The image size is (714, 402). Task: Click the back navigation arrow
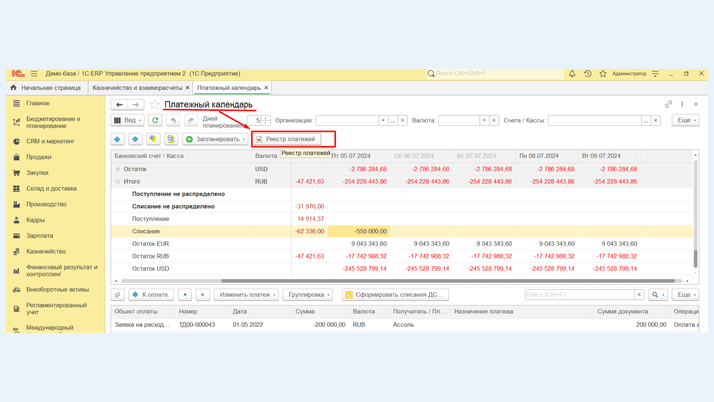(x=119, y=104)
